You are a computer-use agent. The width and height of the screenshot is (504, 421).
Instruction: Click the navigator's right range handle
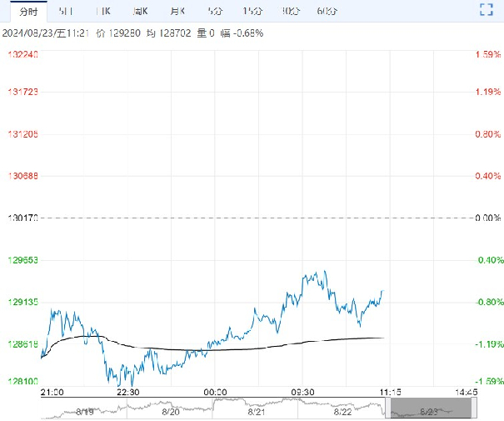[x=474, y=408]
